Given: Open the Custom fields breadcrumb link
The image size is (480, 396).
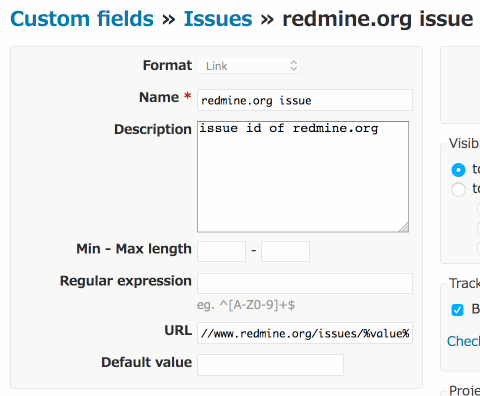Looking at the screenshot, I should (82, 19).
